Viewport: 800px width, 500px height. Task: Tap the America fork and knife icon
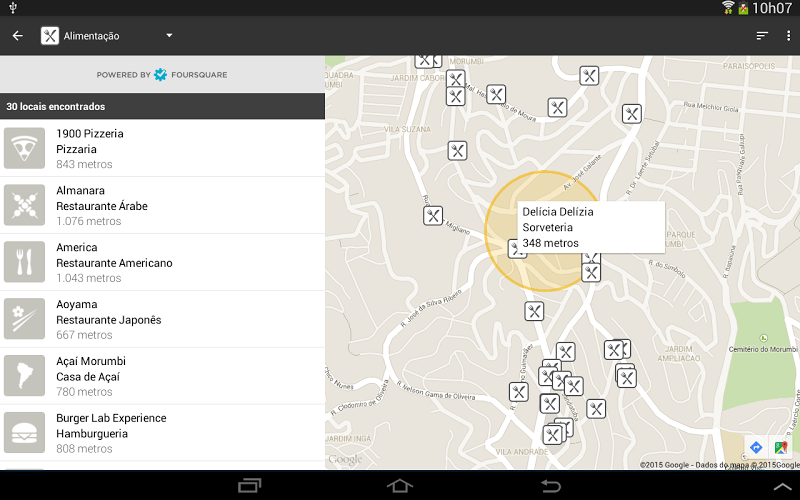pos(24,262)
